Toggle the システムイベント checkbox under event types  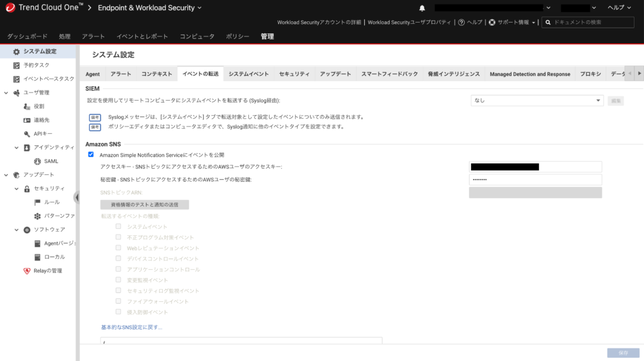coord(118,226)
